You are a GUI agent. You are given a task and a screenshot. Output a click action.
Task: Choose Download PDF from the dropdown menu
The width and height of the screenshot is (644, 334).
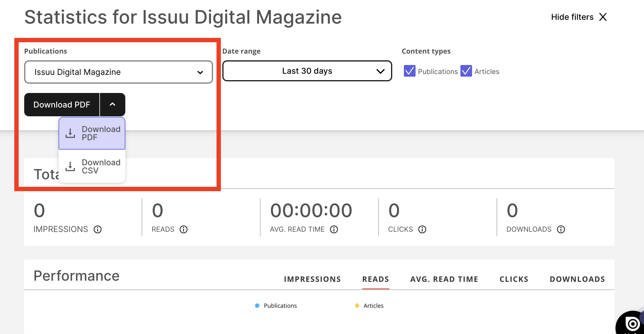pyautogui.click(x=92, y=133)
